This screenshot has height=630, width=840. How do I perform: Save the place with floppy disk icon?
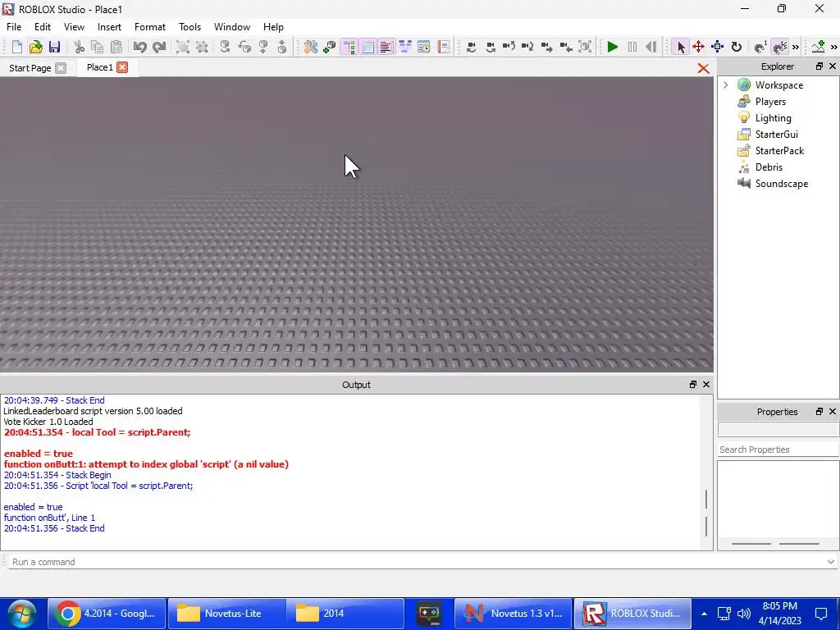(x=54, y=47)
